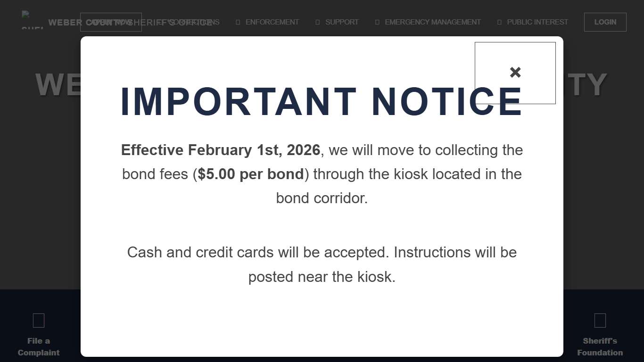Click the cash and credit cards paragraph
644x362 pixels.
[x=322, y=264]
